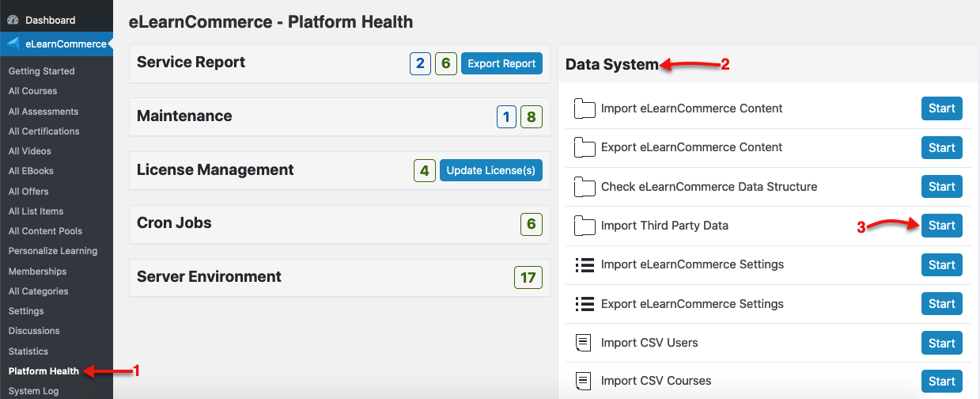The height and width of the screenshot is (399, 980).
Task: Open Platform Health in the sidebar
Action: (44, 370)
